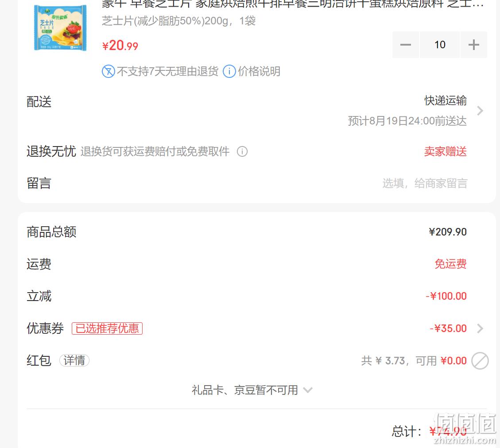Select the 快递运输 delivery method row
Viewport: 500px width, 448px height.
pyautogui.click(x=255, y=111)
